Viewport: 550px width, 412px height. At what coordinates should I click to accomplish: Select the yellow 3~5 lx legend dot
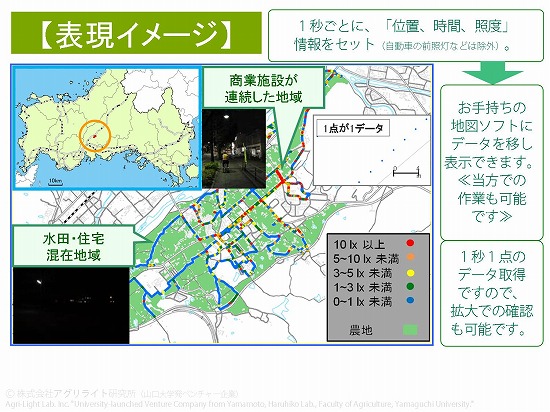[410, 272]
